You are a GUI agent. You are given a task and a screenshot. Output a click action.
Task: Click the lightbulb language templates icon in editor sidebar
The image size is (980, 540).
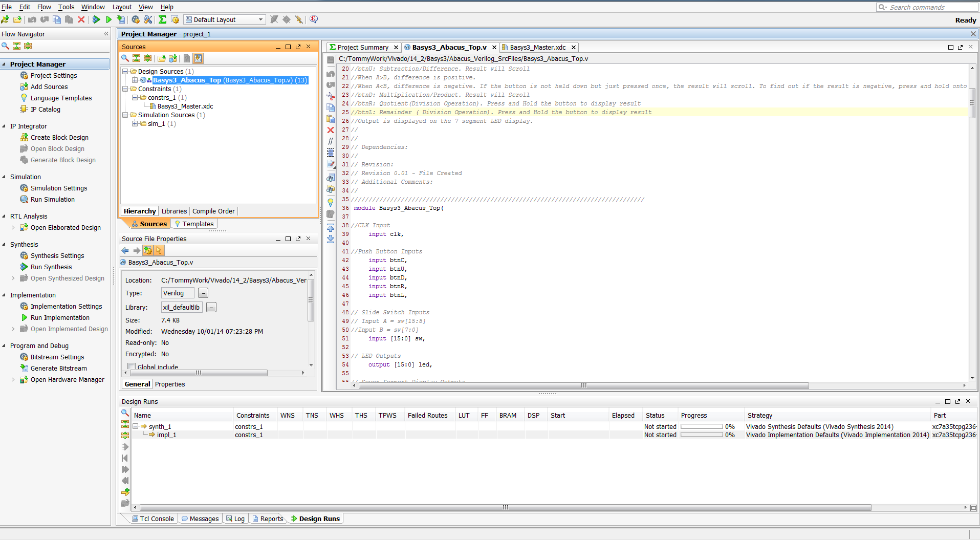331,203
